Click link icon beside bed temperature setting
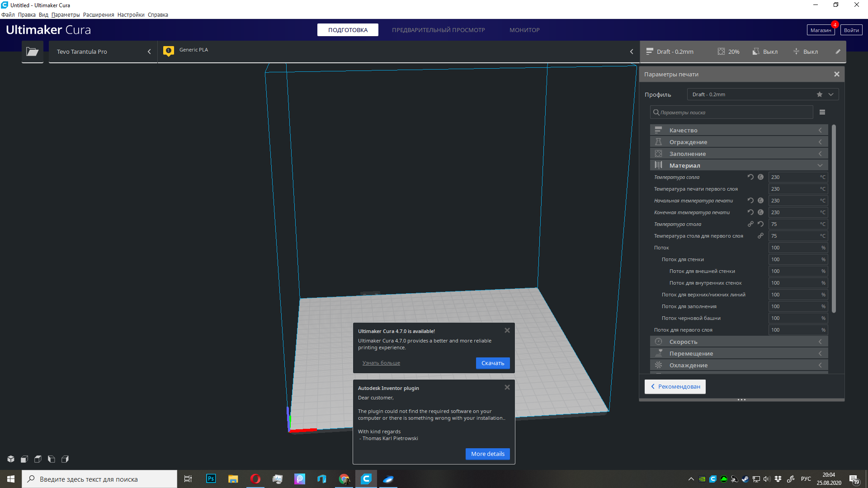 750,224
